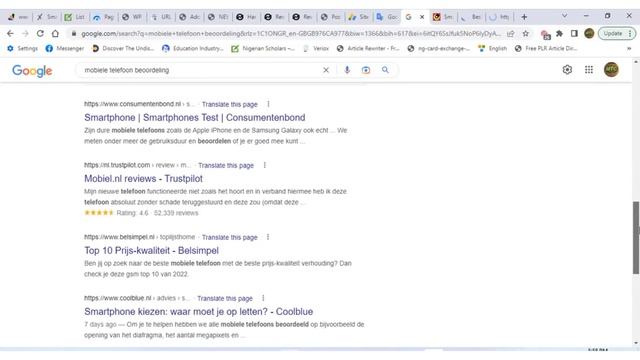
Task: Click the padlock site info icon
Action: coord(74,33)
